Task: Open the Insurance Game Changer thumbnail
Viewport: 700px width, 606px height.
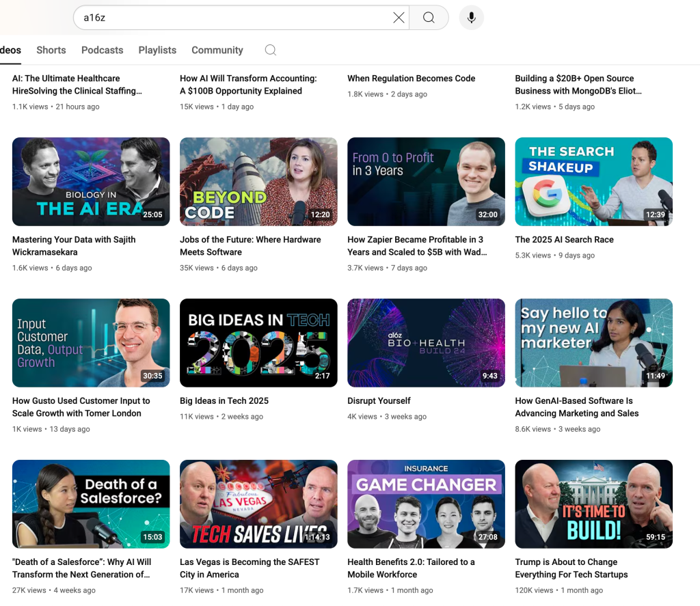Action: (x=426, y=504)
